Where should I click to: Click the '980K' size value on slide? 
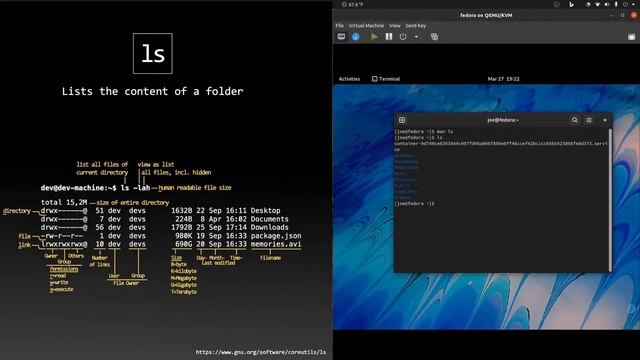tap(183, 236)
